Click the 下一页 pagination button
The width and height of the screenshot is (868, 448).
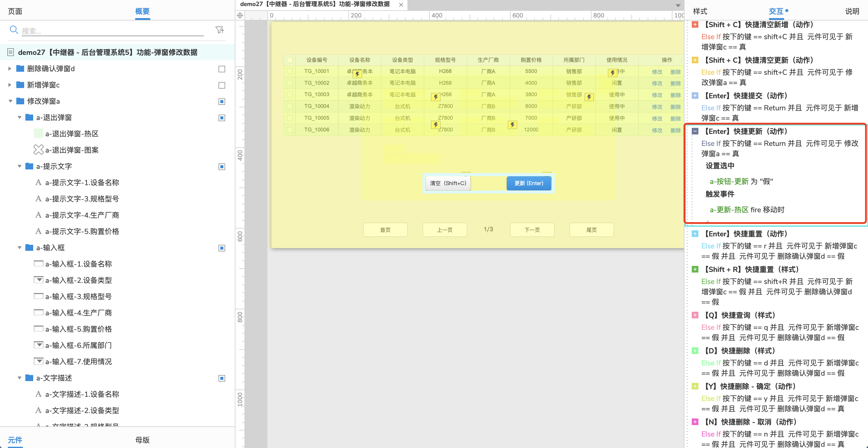532,230
